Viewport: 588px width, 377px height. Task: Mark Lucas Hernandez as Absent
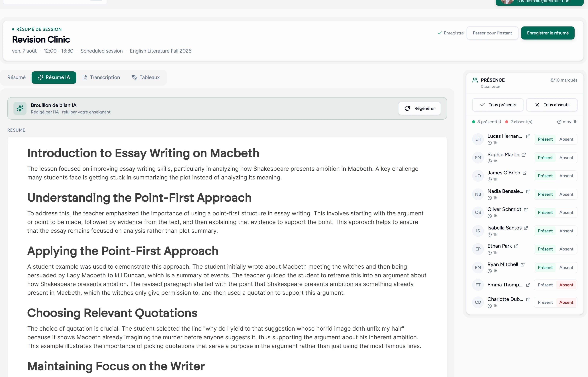coord(566,139)
